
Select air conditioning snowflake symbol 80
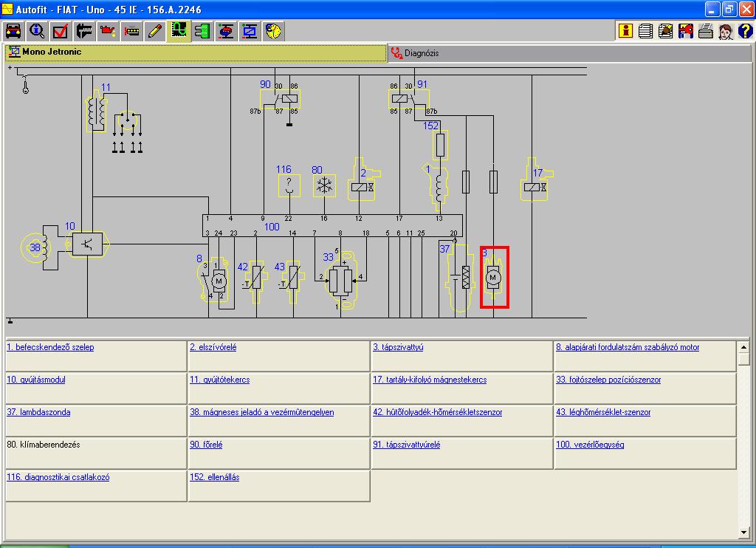[325, 185]
